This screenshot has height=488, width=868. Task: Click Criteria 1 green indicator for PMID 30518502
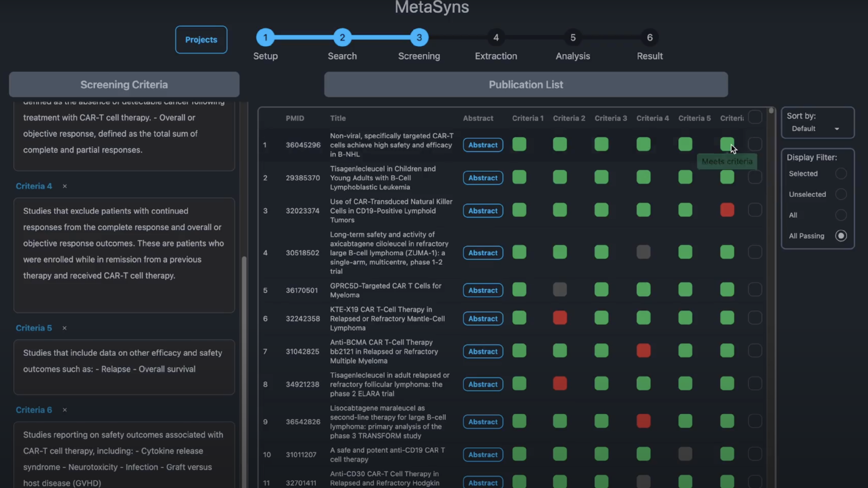(519, 252)
